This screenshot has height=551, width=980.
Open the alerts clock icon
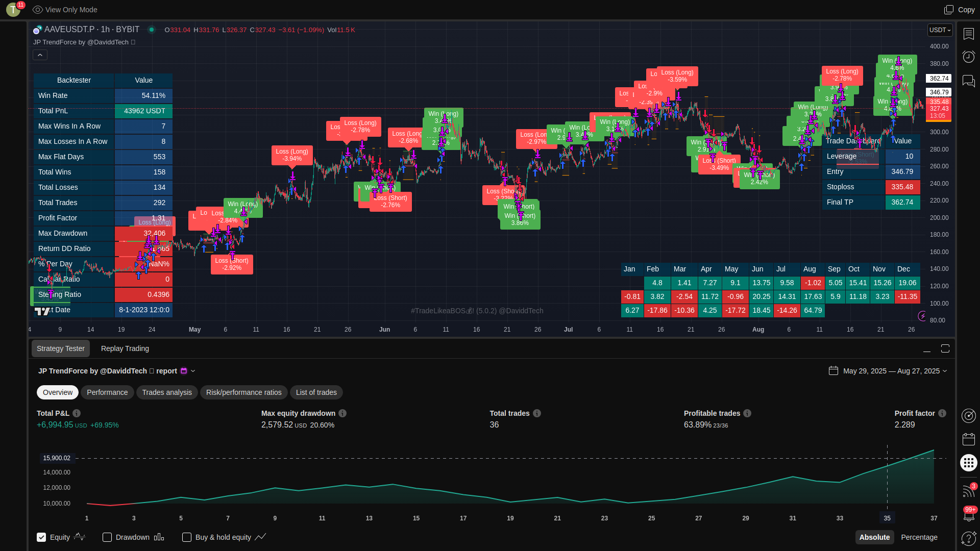[968, 57]
